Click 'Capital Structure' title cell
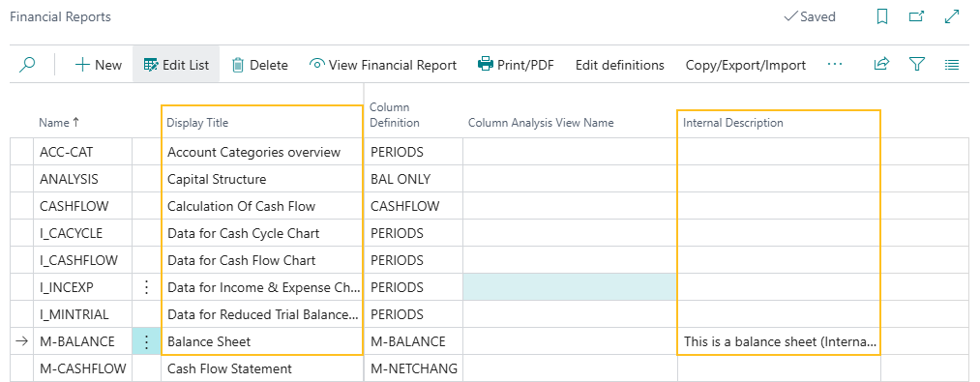This screenshot has height=382, width=980. click(262, 180)
